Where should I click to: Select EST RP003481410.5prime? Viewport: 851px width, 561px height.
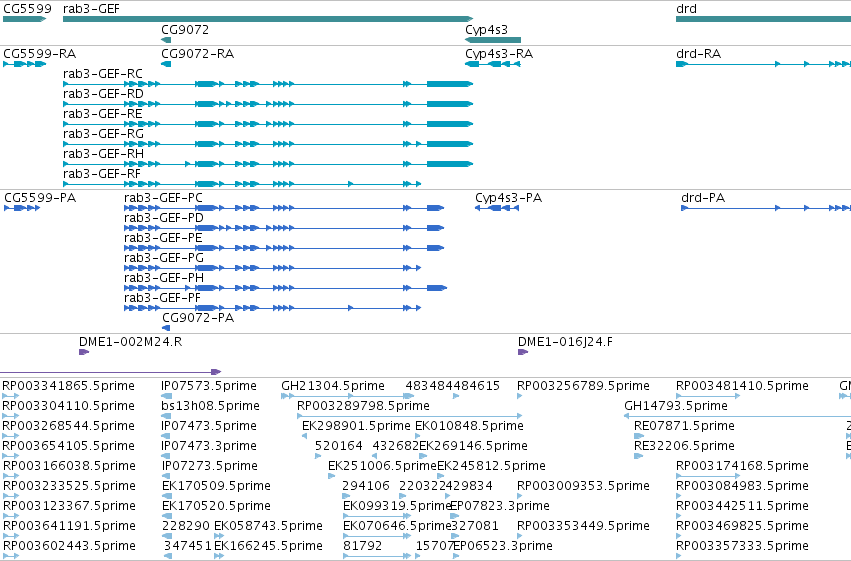point(742,386)
